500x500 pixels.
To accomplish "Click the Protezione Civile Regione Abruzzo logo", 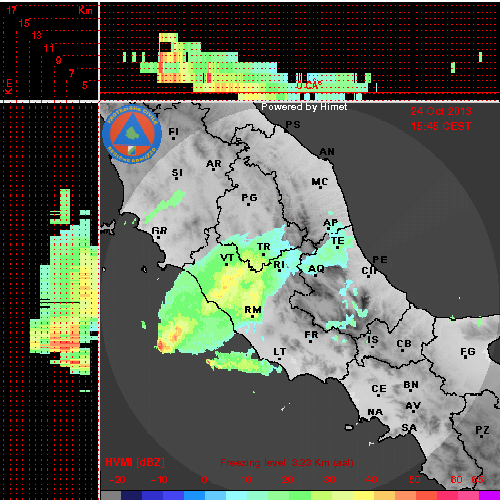I will [132, 134].
